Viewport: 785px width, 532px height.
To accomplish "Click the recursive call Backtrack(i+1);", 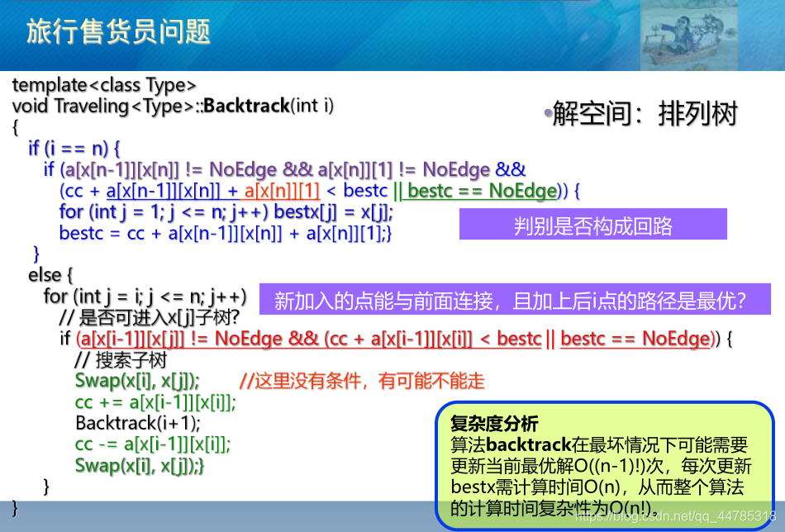I will (x=138, y=424).
